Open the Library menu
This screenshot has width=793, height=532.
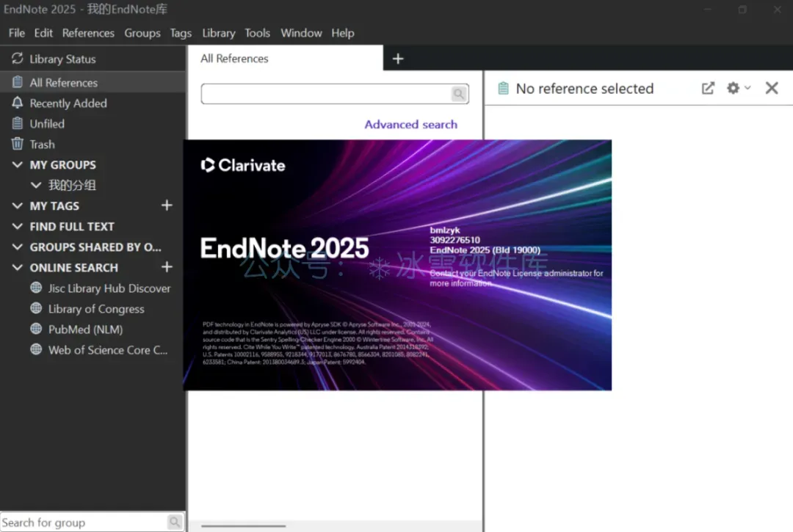[219, 33]
